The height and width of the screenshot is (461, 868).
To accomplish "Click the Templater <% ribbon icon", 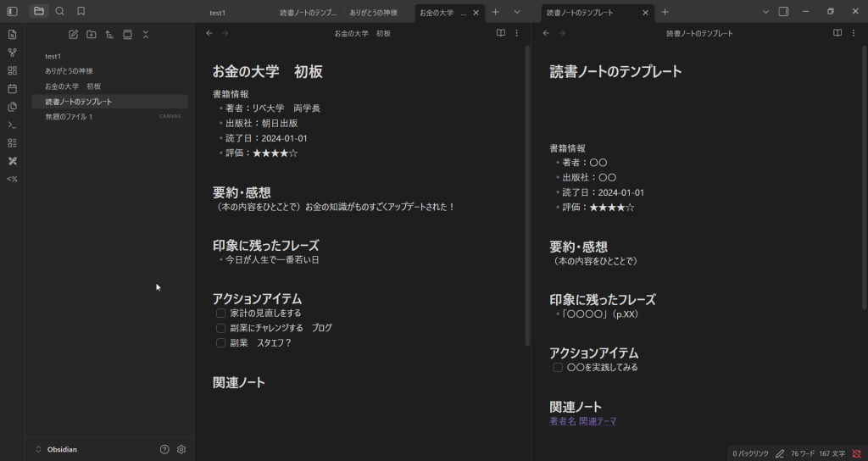I will click(12, 180).
